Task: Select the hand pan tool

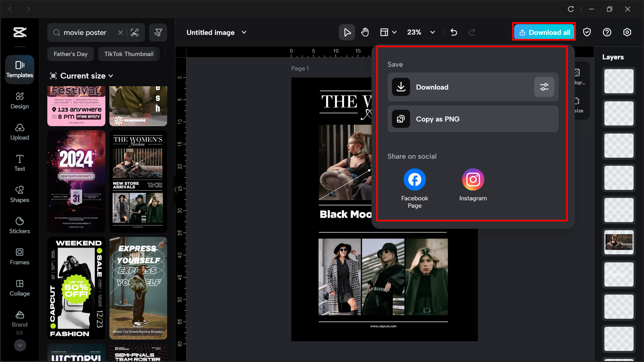Action: (365, 33)
